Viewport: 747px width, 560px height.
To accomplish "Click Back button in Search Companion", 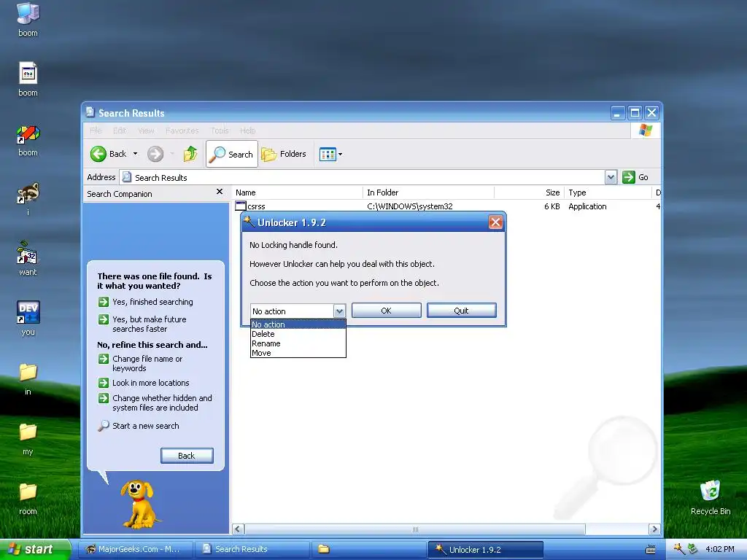I will 187,456.
